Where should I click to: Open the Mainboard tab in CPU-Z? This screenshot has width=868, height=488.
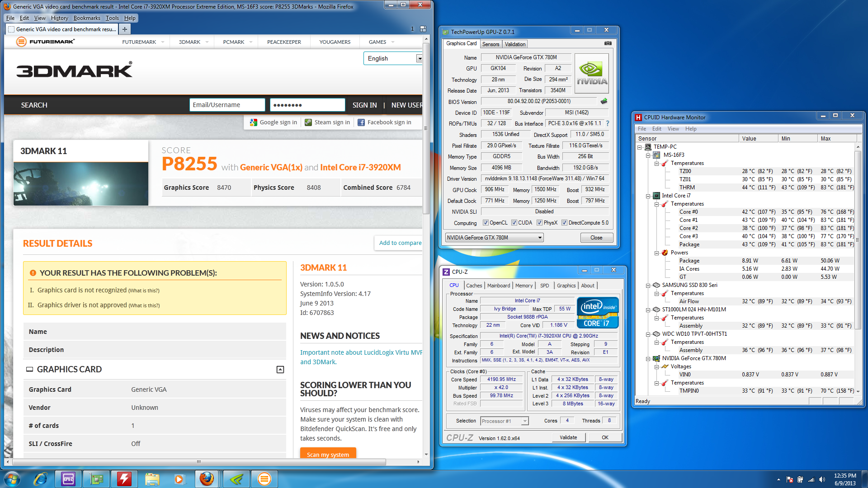pyautogui.click(x=498, y=286)
